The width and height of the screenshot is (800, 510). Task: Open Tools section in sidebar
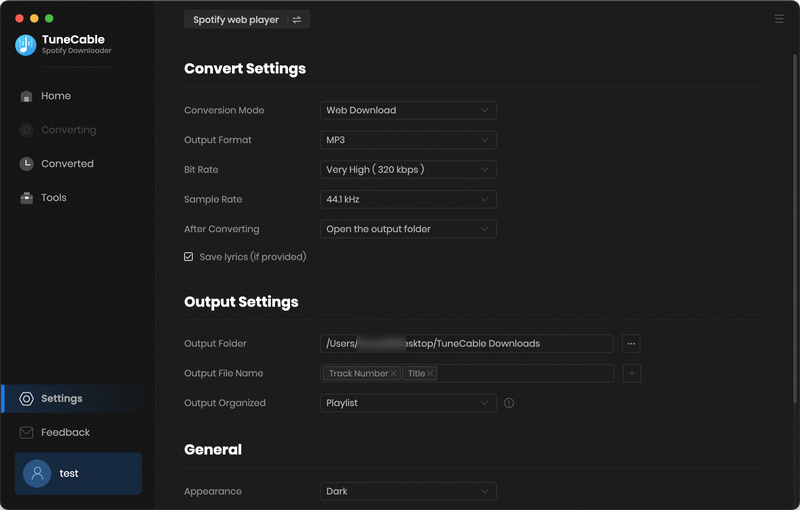click(x=78, y=198)
